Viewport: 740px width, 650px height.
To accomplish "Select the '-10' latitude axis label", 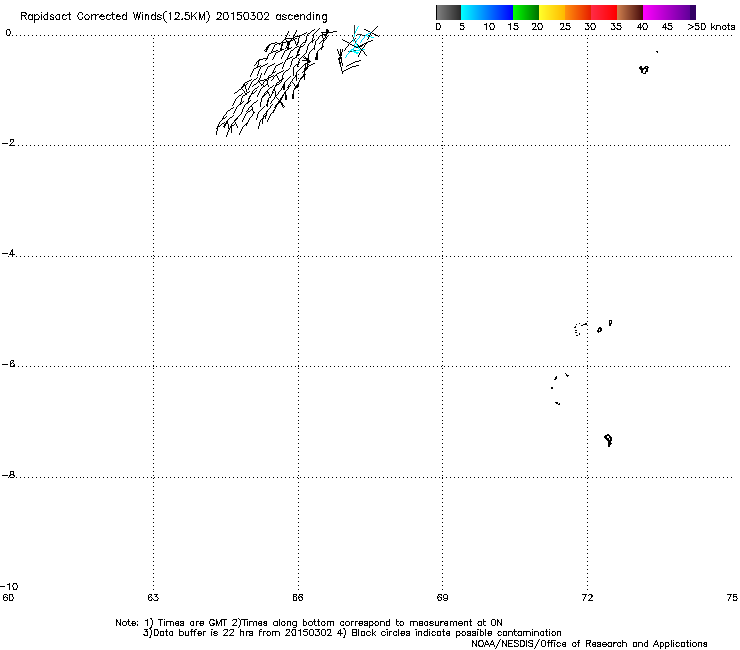I will pyautogui.click(x=9, y=587).
